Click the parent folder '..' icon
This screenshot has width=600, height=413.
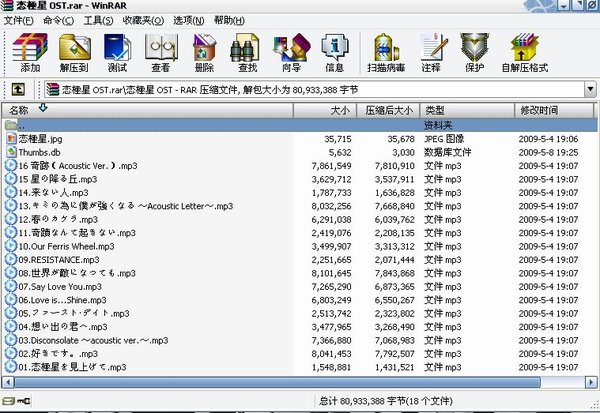(x=11, y=125)
